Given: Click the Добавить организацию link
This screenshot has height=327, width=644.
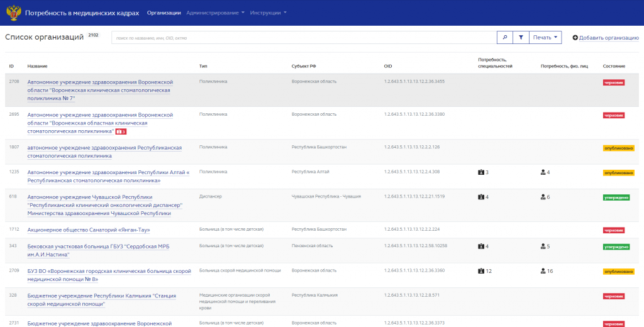Looking at the screenshot, I should pos(609,38).
